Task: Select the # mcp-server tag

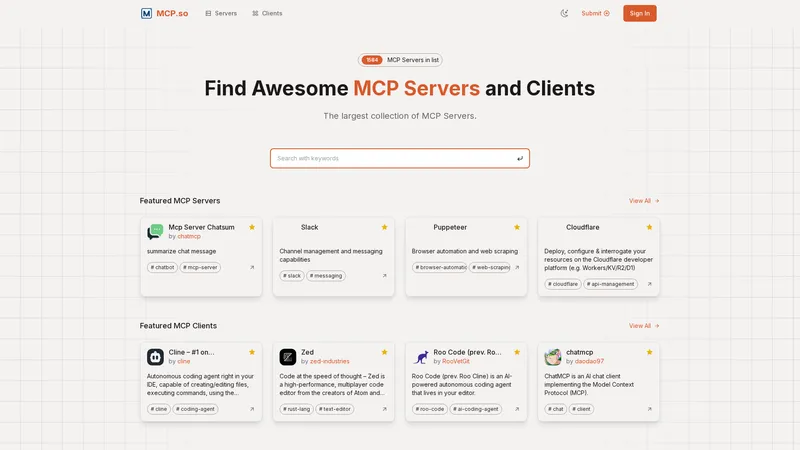Action: click(200, 267)
